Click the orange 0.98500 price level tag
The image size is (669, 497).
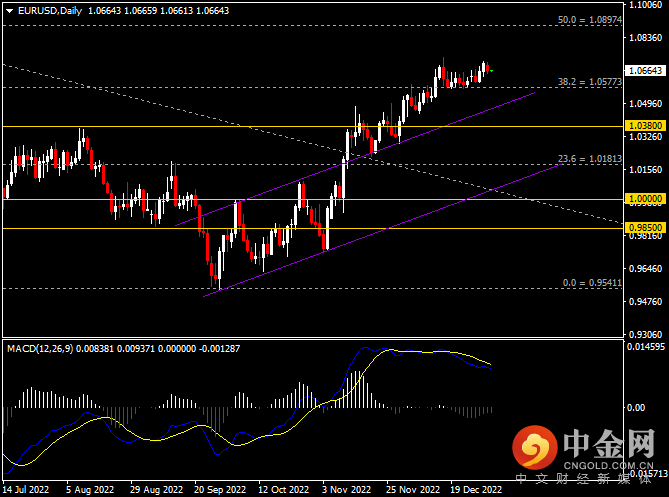tap(643, 228)
